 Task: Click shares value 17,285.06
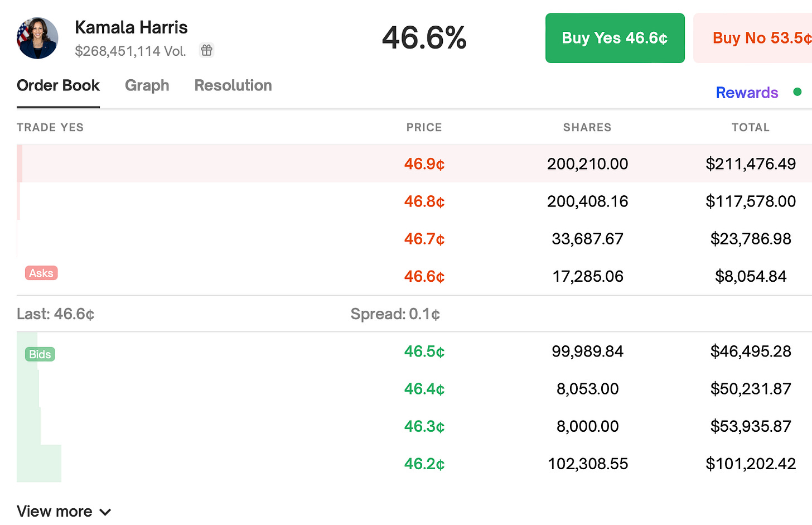[x=588, y=276]
